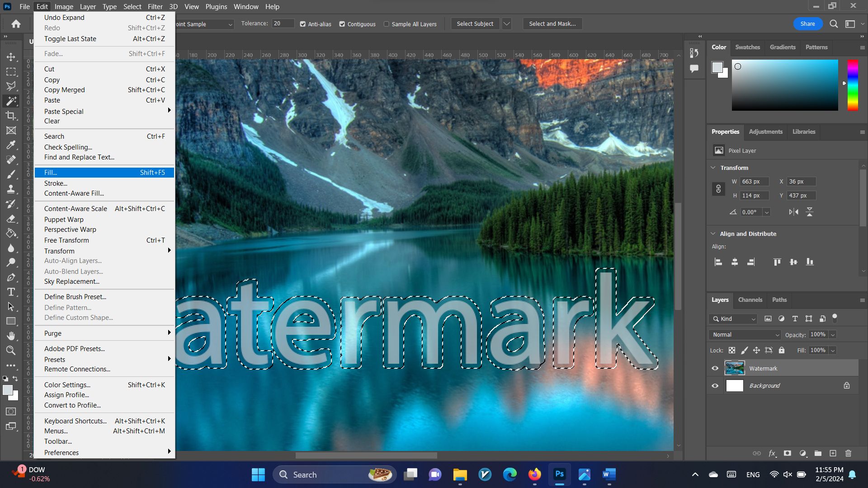Viewport: 868px width, 488px height.
Task: Click the rainbow hue slider strip
Action: [x=853, y=85]
